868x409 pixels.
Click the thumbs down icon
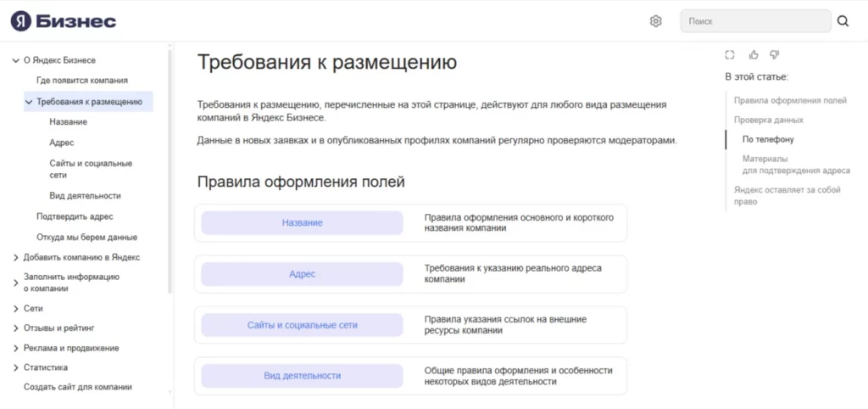pyautogui.click(x=775, y=54)
